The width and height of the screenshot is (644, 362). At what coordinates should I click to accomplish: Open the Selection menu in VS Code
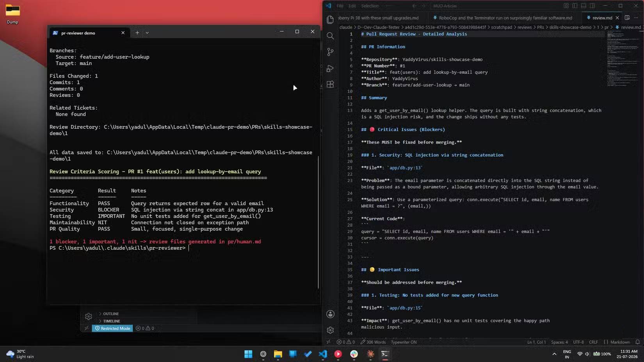pyautogui.click(x=370, y=6)
